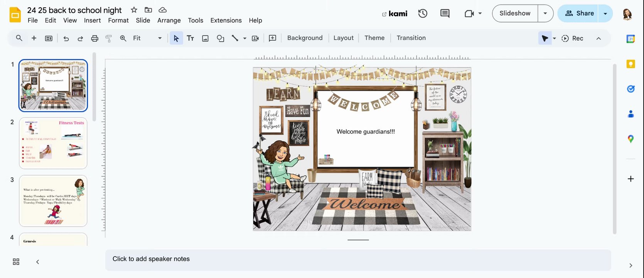Click the paint format icon
Image resolution: width=644 pixels, height=278 pixels.
click(x=109, y=38)
